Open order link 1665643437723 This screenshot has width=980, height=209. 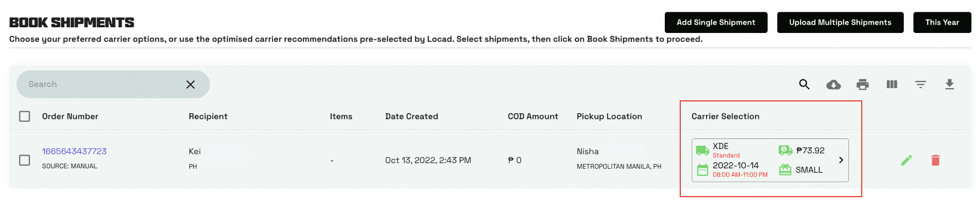point(75,151)
